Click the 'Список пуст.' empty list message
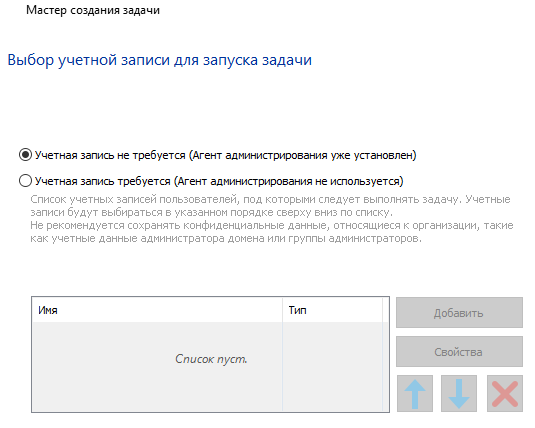This screenshot has width=535, height=428. pyautogui.click(x=211, y=359)
